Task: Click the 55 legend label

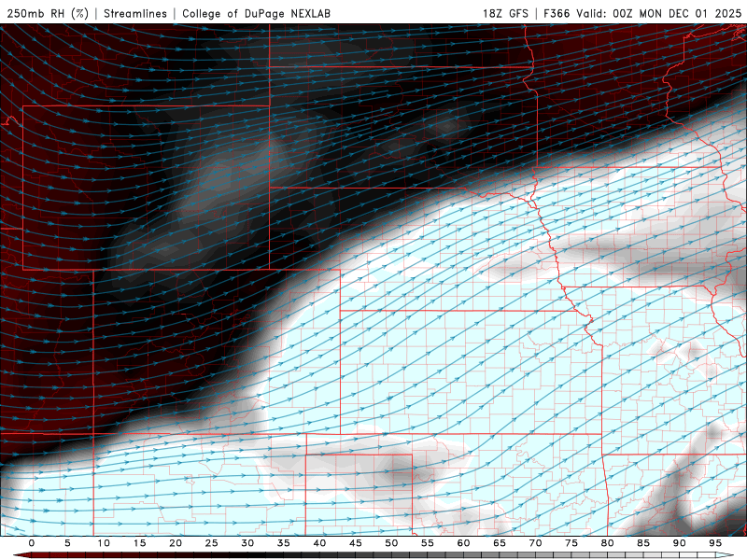Action: coord(428,543)
